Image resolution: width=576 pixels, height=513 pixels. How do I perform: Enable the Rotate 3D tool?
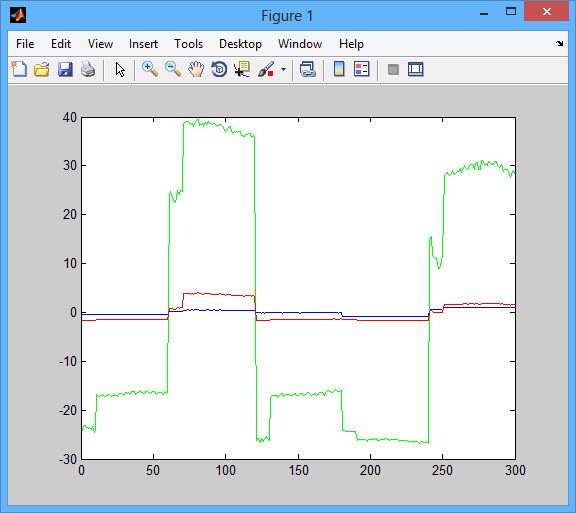point(219,69)
